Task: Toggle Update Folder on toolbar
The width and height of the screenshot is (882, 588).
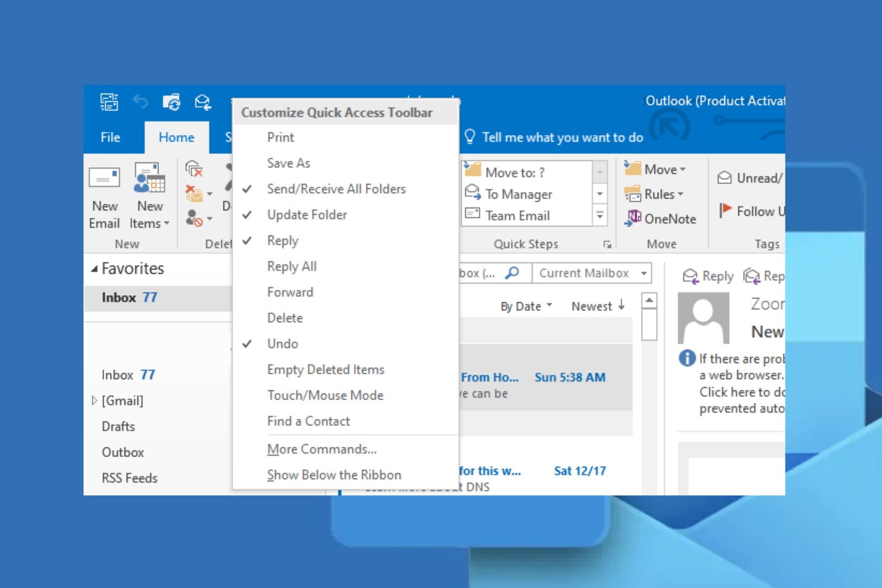Action: (306, 215)
